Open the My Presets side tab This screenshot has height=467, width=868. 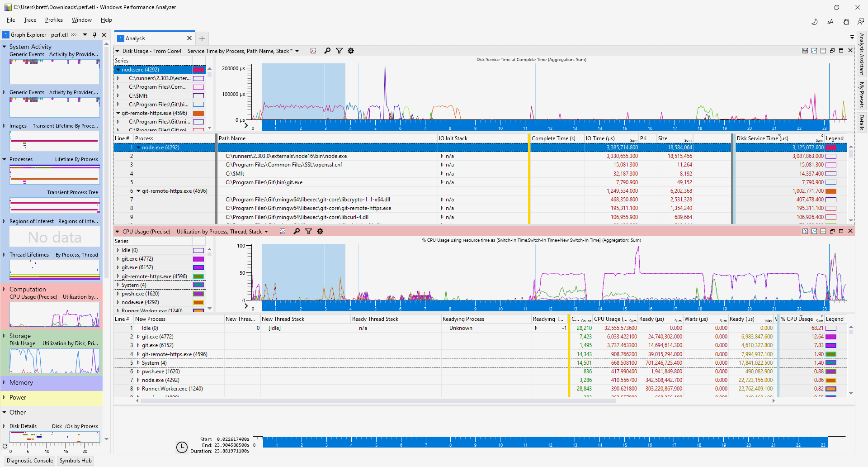click(861, 95)
